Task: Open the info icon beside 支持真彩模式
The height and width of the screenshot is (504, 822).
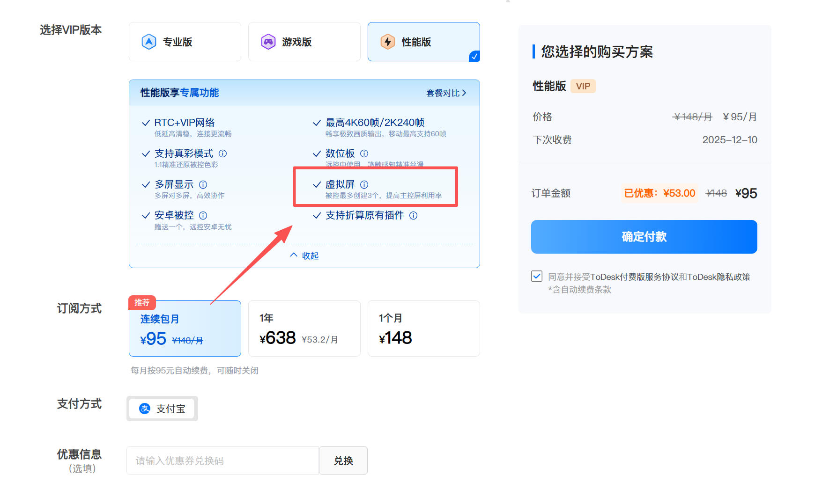Action: pos(223,153)
